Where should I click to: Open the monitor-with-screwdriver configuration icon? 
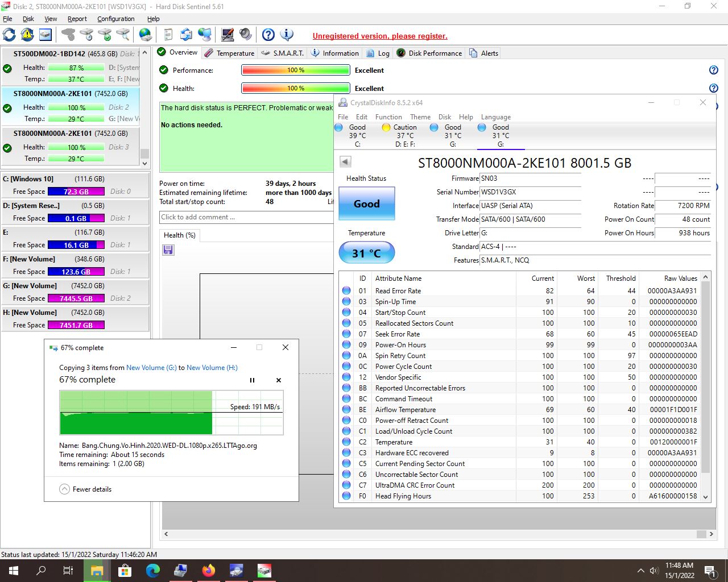227,35
